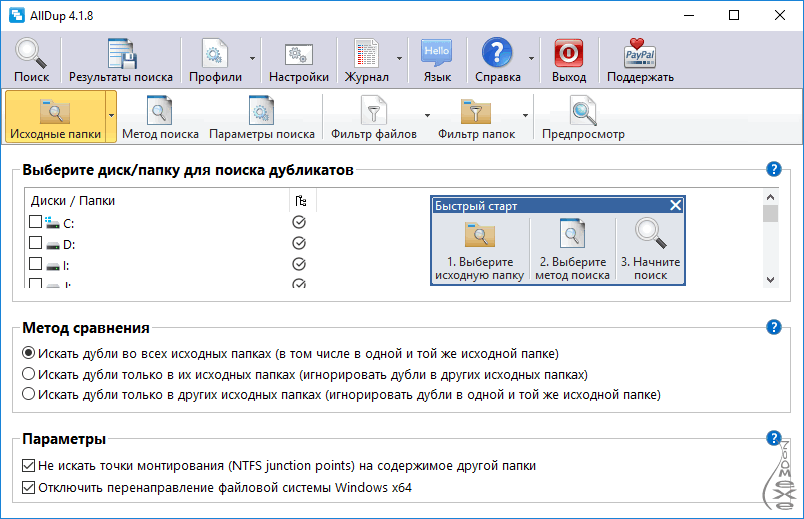Close the Быстрый старт panel
Viewport: 804px width, 519px height.
pos(676,205)
